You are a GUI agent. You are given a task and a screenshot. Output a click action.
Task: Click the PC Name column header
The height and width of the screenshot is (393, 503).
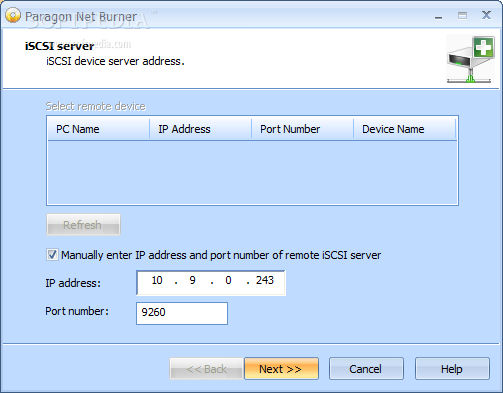[99, 129]
